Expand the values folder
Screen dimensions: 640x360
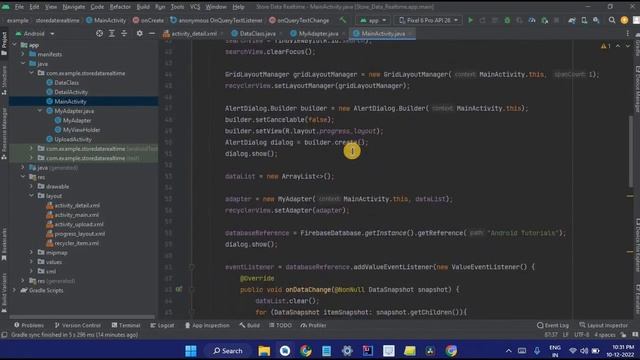click(31, 262)
